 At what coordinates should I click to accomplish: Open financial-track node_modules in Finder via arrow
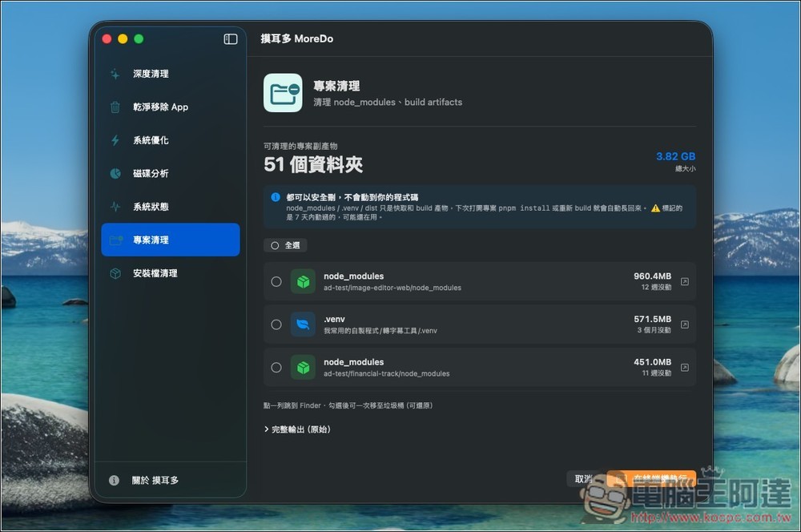685,367
